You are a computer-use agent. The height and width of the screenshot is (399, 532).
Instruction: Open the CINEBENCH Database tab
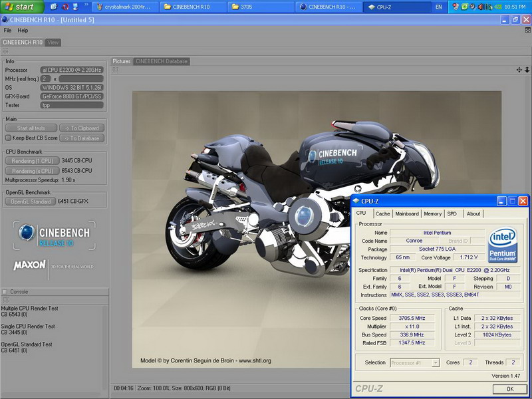pyautogui.click(x=162, y=61)
